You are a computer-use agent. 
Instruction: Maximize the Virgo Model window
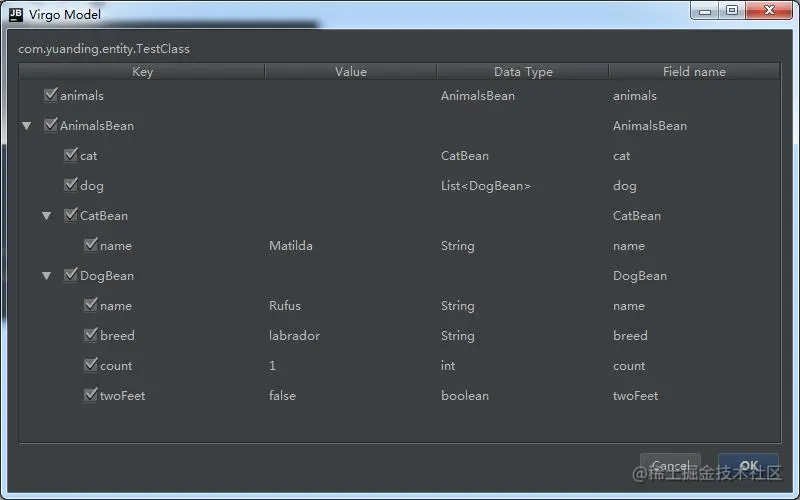point(732,11)
